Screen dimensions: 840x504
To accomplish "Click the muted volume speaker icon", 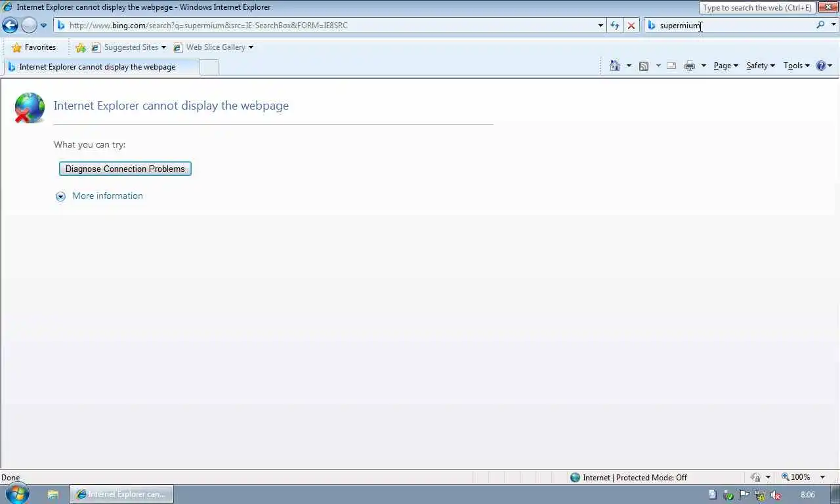I will tap(776, 495).
